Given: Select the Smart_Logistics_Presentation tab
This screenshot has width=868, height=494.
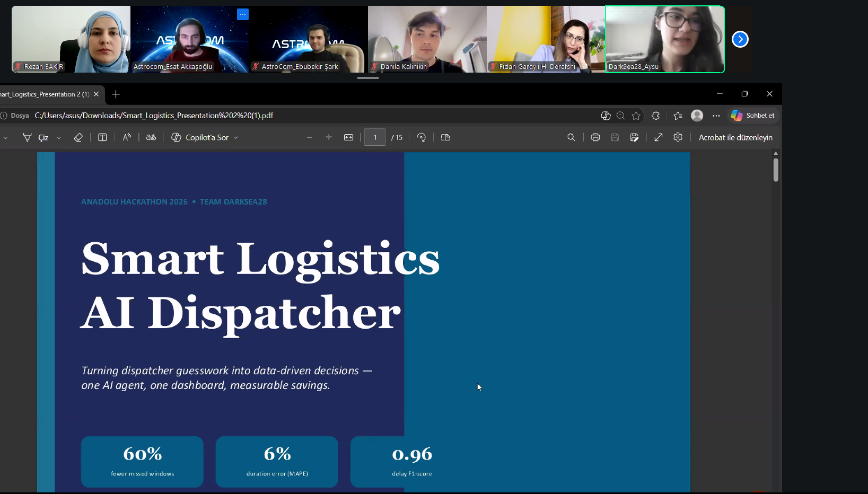Looking at the screenshot, I should [45, 94].
